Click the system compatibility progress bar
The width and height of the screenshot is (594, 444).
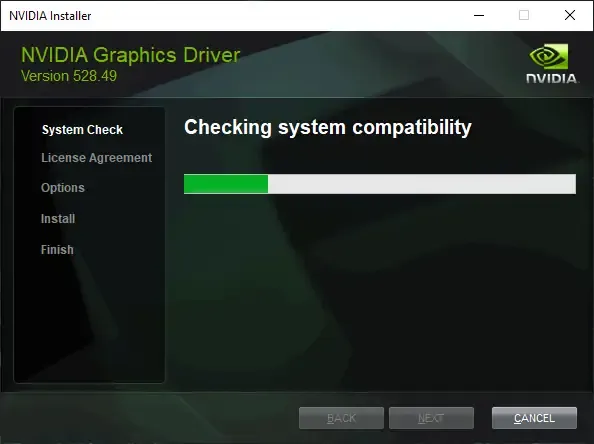coord(380,184)
